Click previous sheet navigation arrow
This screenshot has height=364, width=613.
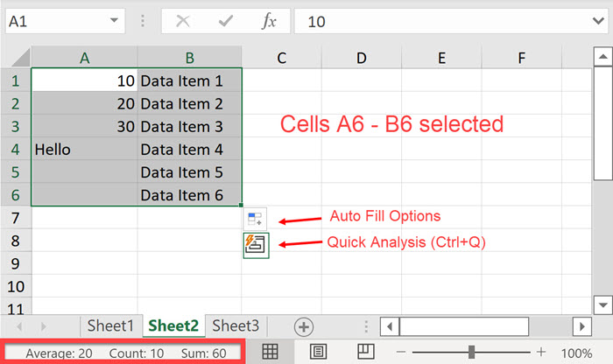tap(19, 326)
